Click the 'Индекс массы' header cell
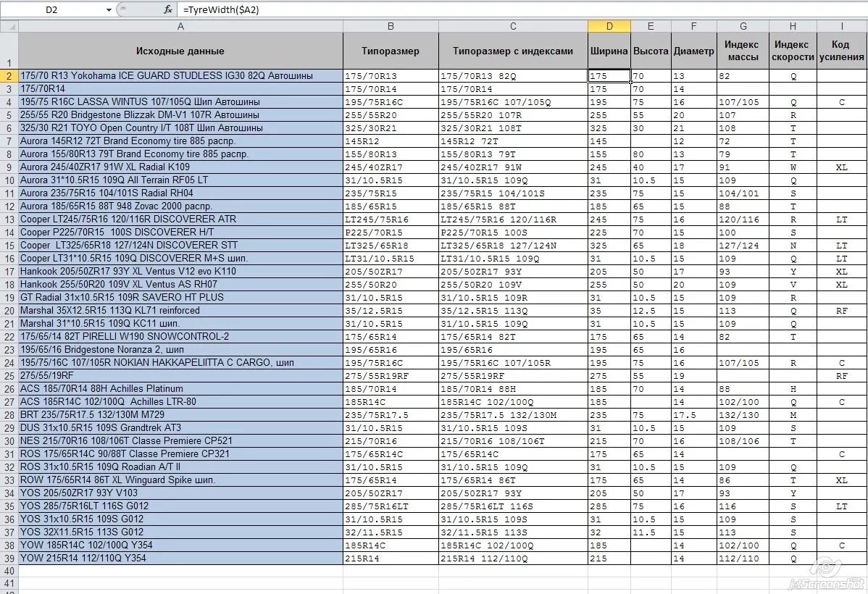 [x=743, y=51]
